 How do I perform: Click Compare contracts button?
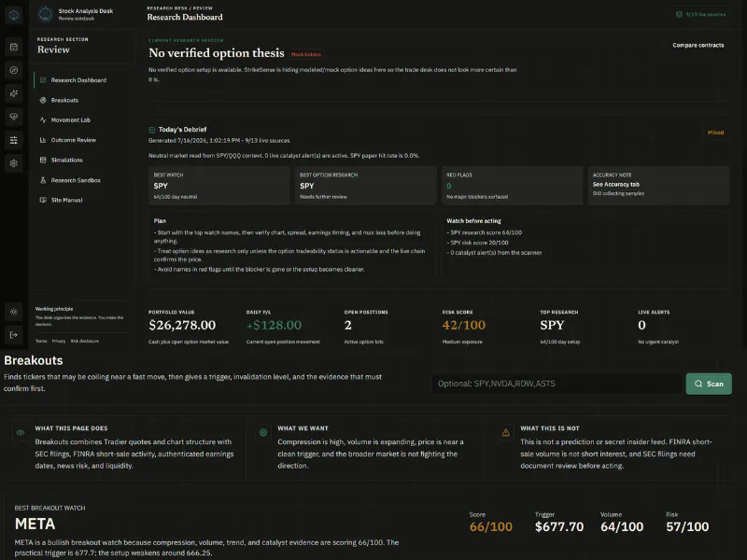pyautogui.click(x=698, y=45)
